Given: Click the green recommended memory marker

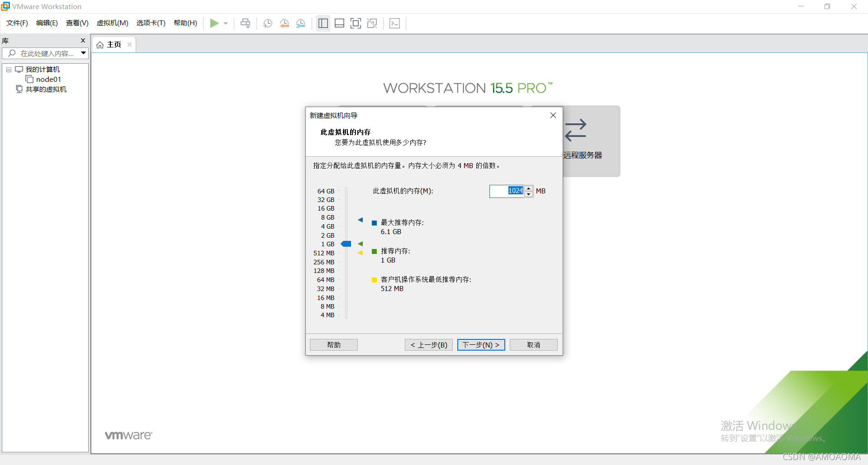Looking at the screenshot, I should (x=360, y=244).
